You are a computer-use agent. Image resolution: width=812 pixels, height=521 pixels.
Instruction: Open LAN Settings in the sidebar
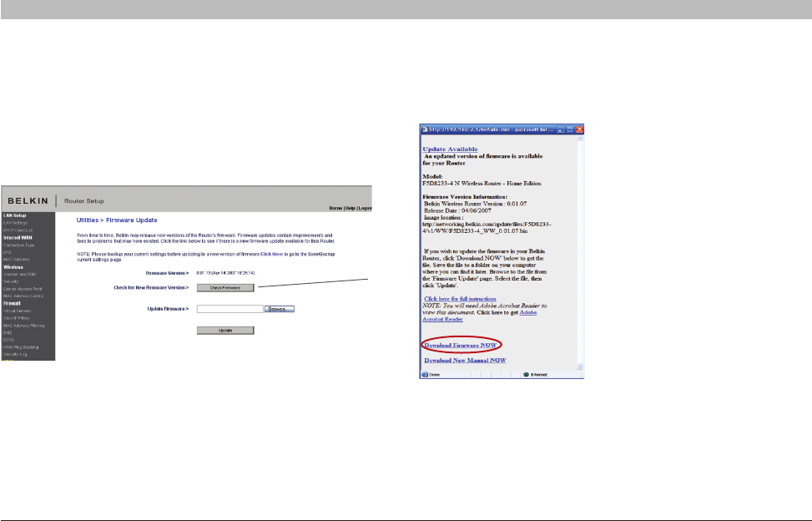coord(16,223)
